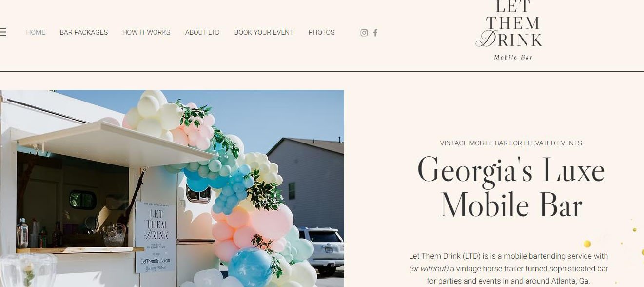Select the HOW IT WORKS menu item
644x287 pixels.
[146, 32]
